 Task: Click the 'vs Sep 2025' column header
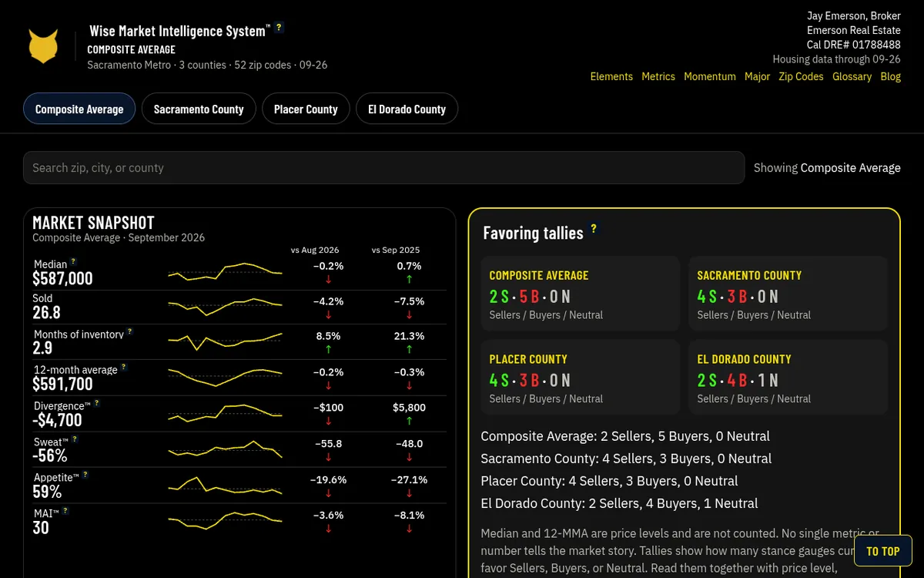click(x=396, y=250)
